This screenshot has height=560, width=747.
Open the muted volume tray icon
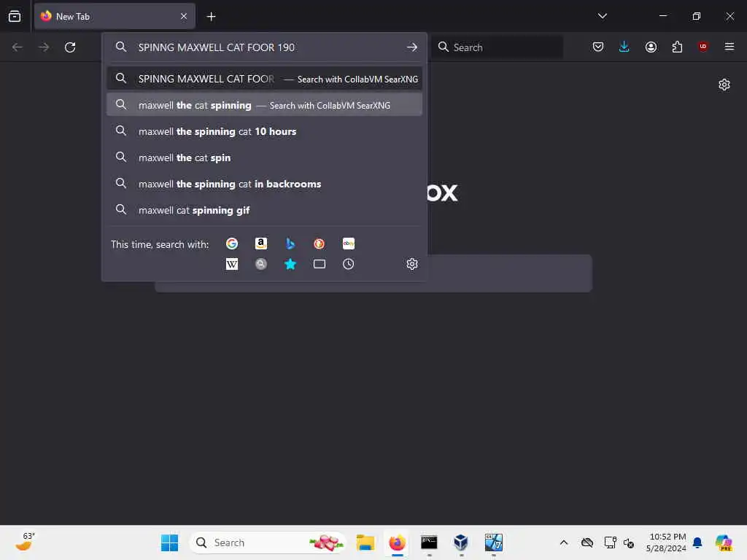point(629,542)
